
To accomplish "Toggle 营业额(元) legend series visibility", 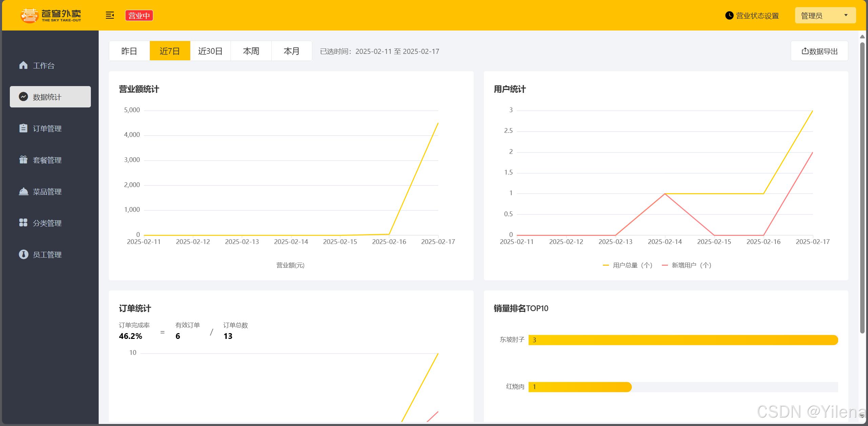I will (290, 265).
